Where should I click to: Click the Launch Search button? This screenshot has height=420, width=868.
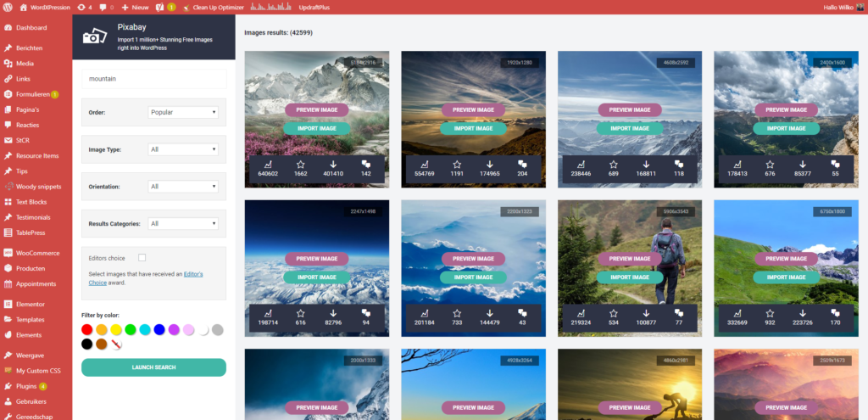[154, 367]
